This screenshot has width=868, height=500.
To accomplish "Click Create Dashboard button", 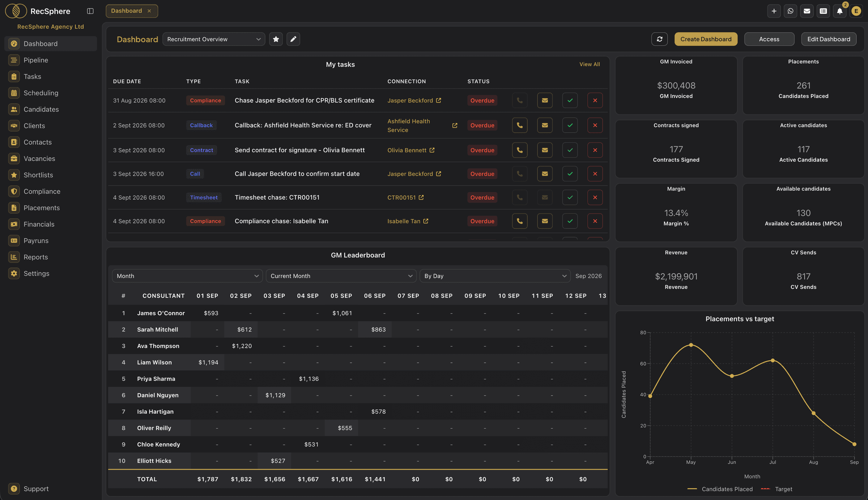I will [x=706, y=39].
